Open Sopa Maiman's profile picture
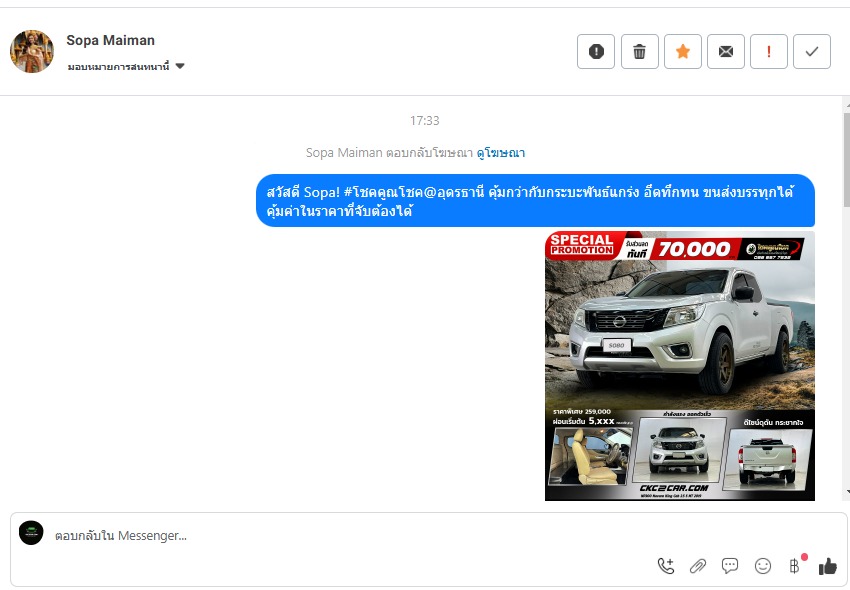The height and width of the screenshot is (590, 850). click(32, 52)
